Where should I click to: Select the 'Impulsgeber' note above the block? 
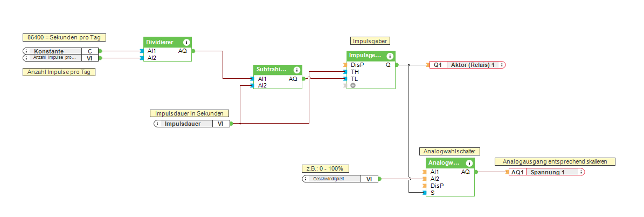click(x=370, y=41)
